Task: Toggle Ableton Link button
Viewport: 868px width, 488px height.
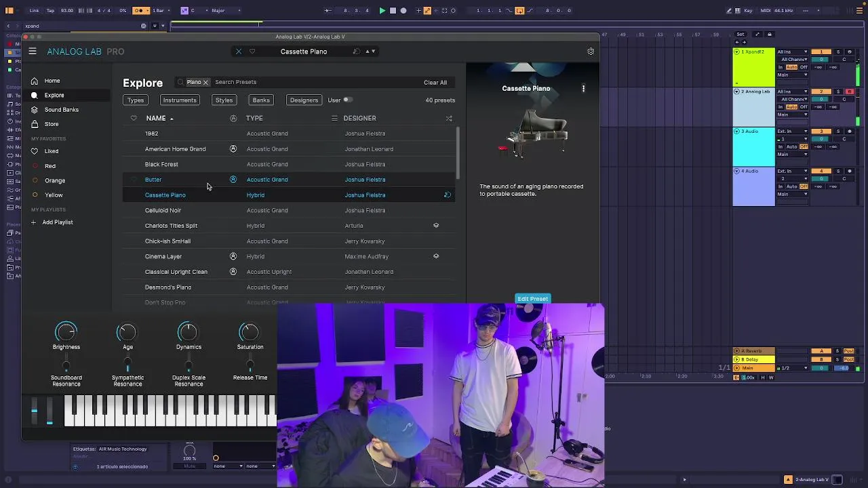Action: [x=34, y=11]
